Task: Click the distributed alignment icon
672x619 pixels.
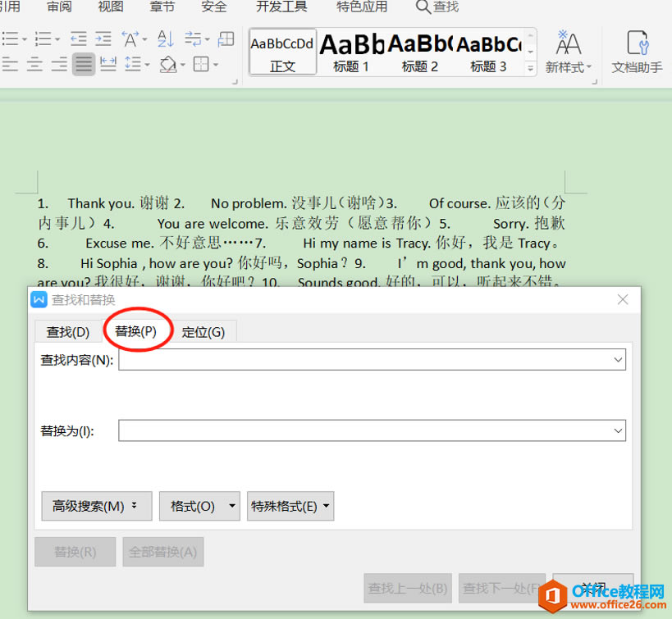Action: (108, 65)
